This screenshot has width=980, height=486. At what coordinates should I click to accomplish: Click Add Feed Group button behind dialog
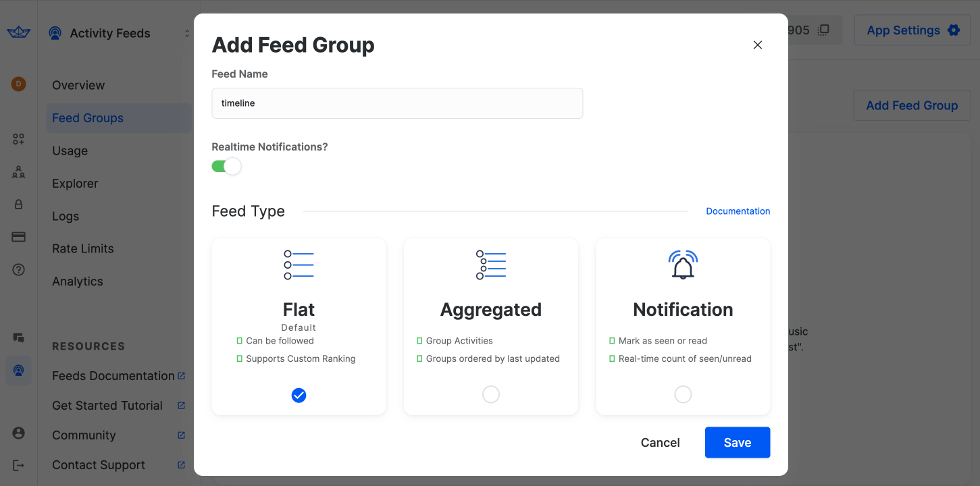pyautogui.click(x=912, y=105)
